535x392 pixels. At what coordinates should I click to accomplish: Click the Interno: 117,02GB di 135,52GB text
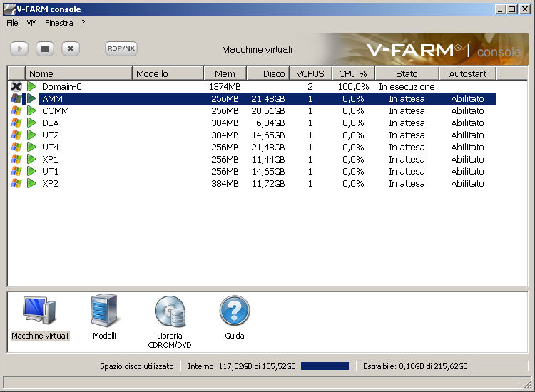(x=242, y=366)
